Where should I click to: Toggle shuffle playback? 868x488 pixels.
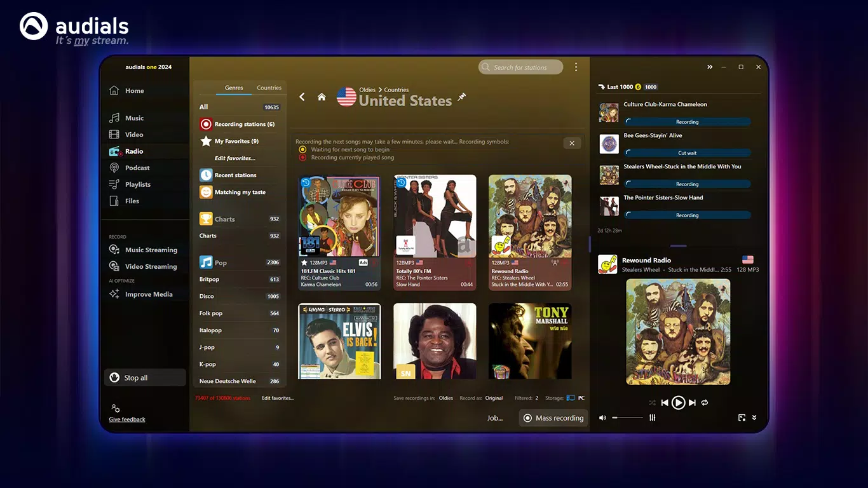click(x=652, y=403)
